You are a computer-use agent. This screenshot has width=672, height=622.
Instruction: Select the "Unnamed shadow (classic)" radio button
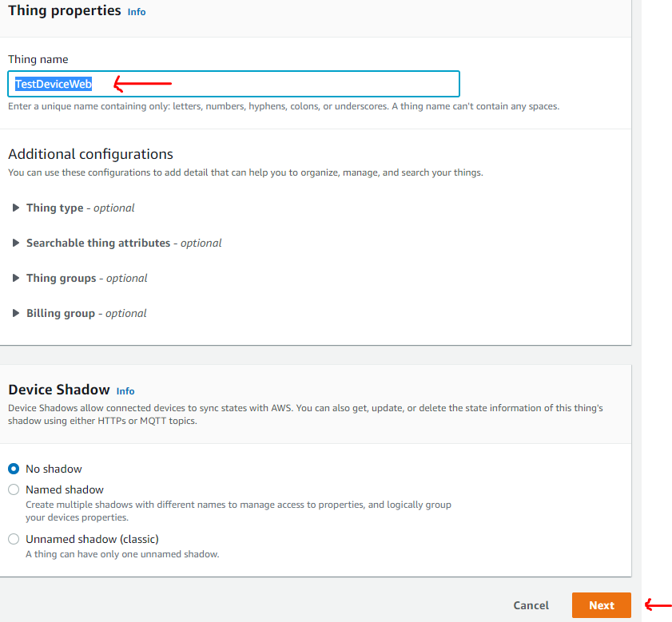click(x=14, y=539)
